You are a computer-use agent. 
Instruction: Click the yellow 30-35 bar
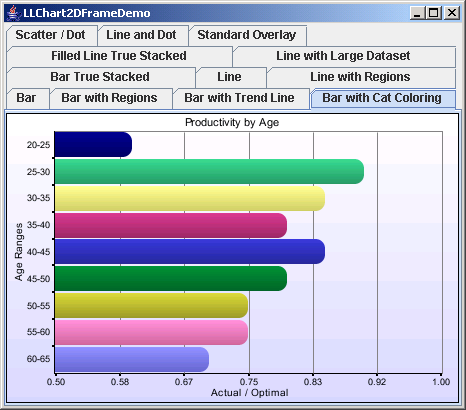190,198
